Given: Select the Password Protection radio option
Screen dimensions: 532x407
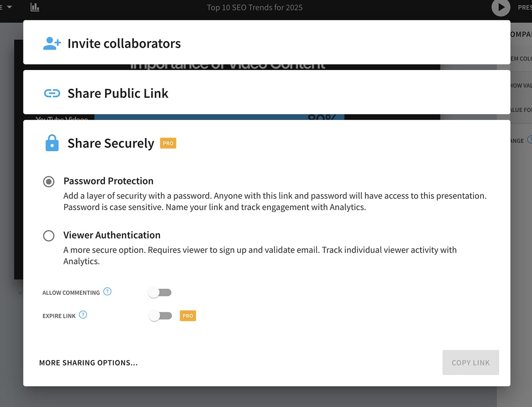Looking at the screenshot, I should pos(49,181).
